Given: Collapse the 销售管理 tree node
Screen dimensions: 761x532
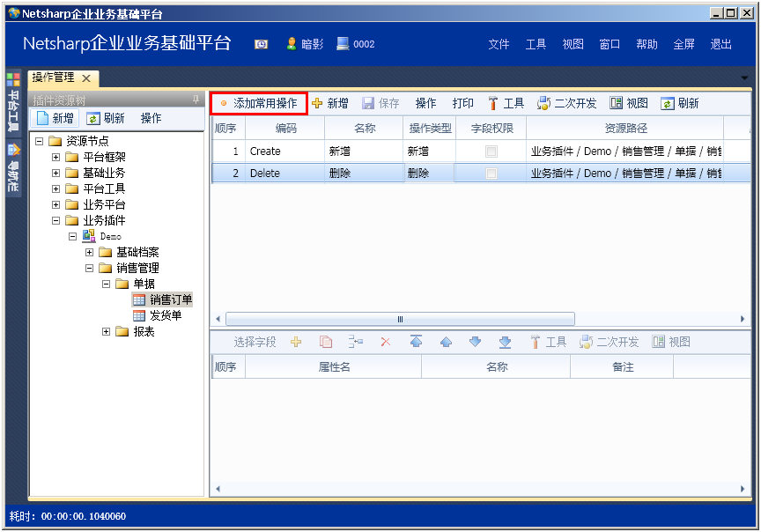Looking at the screenshot, I should tap(89, 268).
